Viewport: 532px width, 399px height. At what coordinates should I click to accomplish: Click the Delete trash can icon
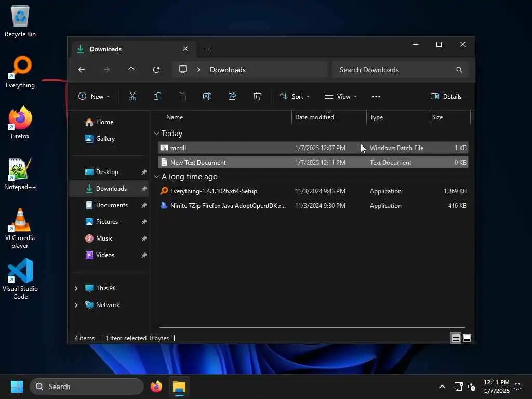pyautogui.click(x=257, y=96)
